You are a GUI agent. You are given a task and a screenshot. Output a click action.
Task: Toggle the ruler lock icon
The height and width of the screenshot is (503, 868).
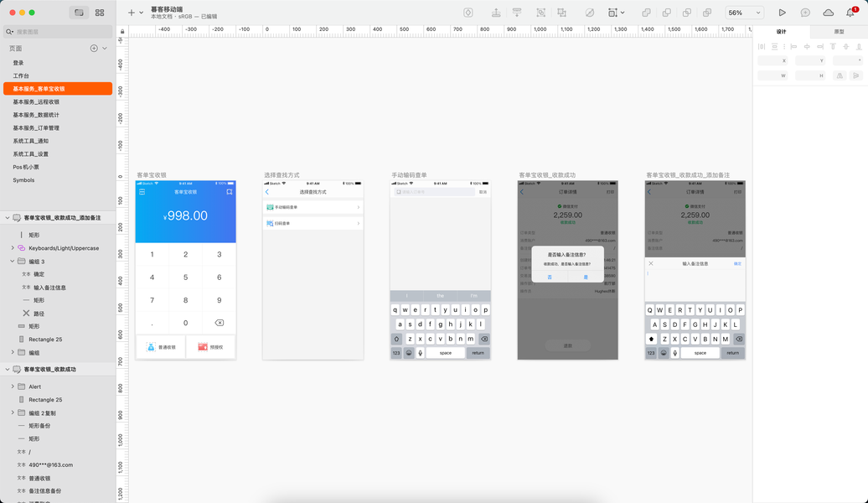click(x=122, y=32)
